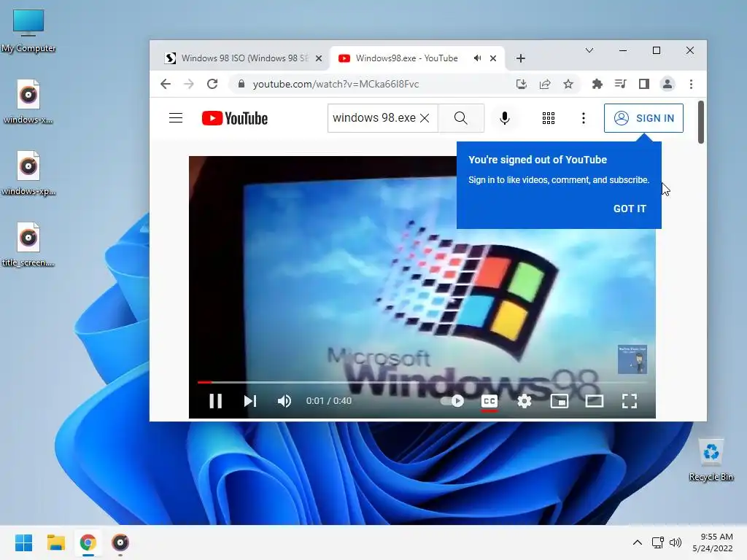The width and height of the screenshot is (747, 560).
Task: Open the Recycle Bin
Action: (711, 460)
